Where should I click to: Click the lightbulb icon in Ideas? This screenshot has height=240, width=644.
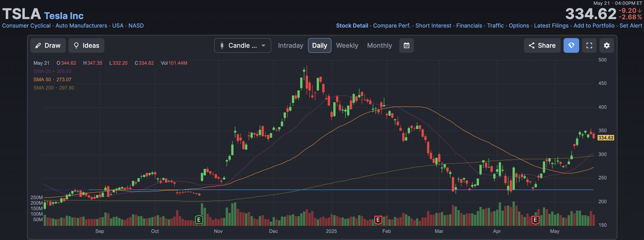[76, 45]
